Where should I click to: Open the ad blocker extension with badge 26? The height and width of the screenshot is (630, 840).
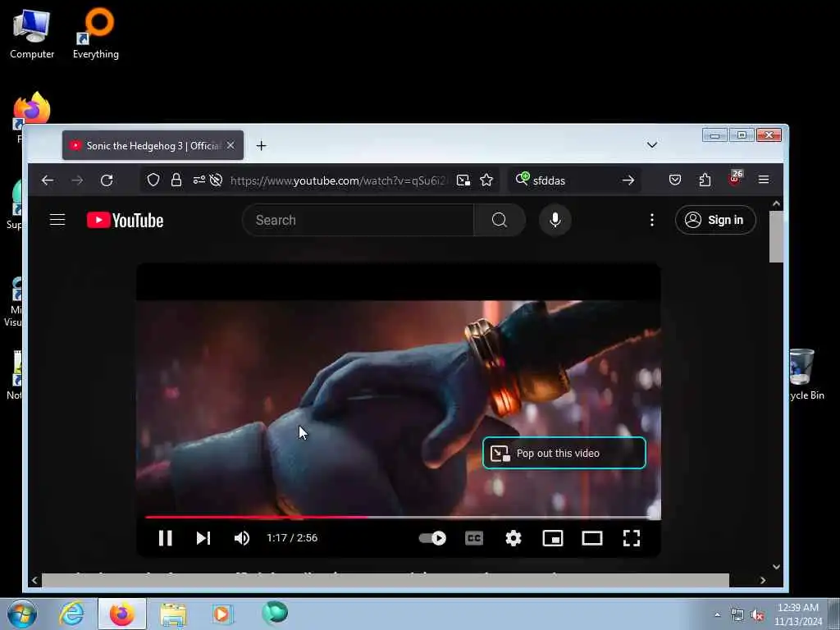click(x=735, y=178)
